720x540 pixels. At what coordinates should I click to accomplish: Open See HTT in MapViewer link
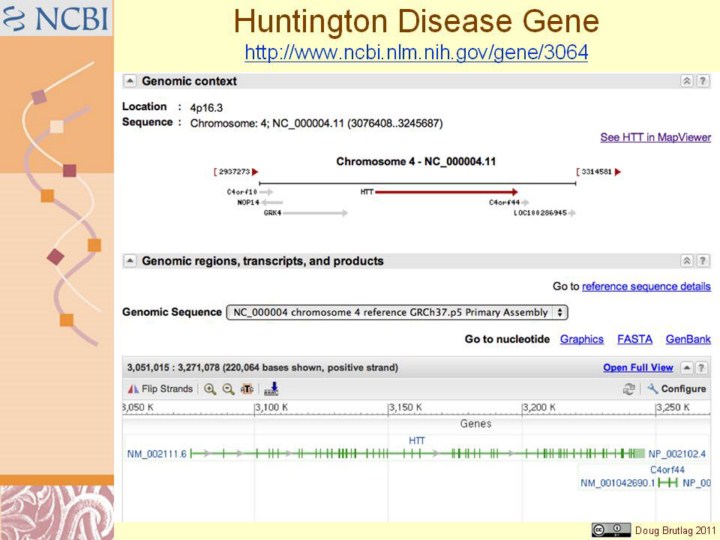click(x=655, y=137)
